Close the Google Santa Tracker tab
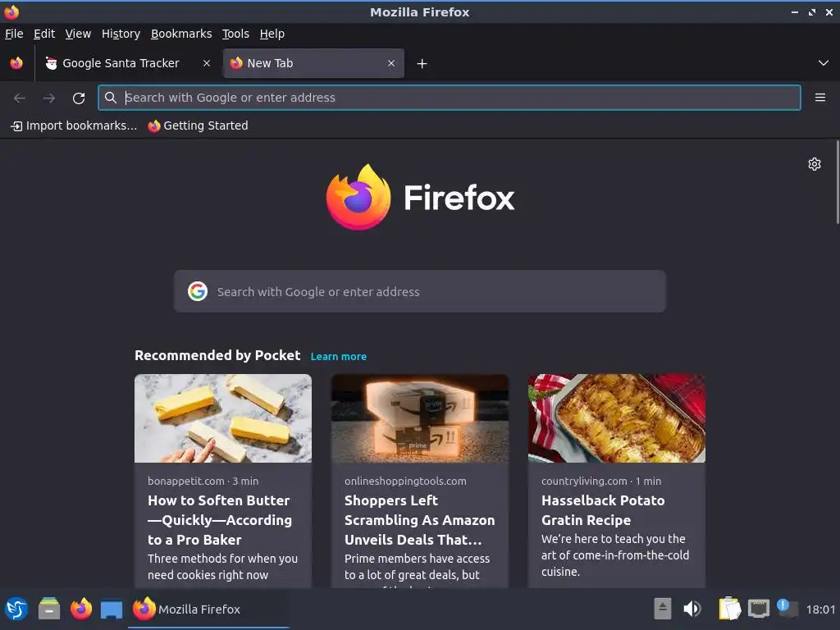 coord(206,63)
